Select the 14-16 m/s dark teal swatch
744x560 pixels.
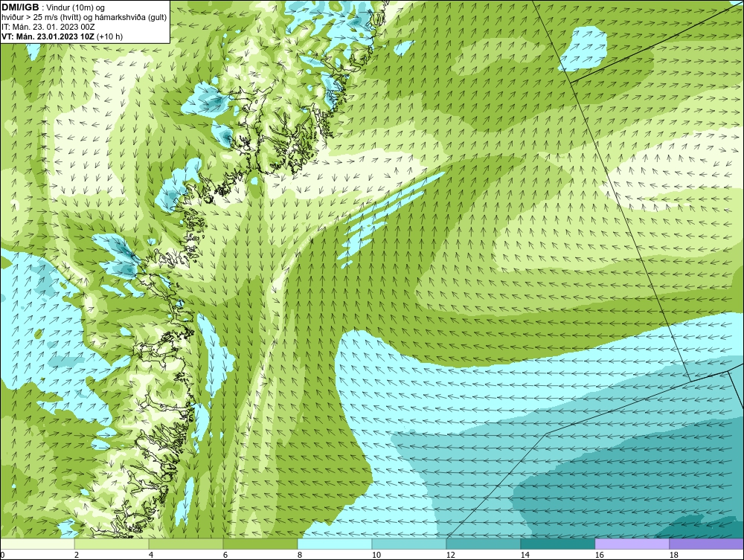(x=557, y=544)
